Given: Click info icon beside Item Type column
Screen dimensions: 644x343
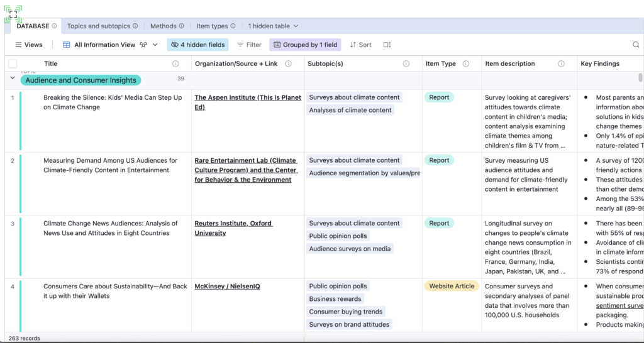Looking at the screenshot, I should [466, 64].
